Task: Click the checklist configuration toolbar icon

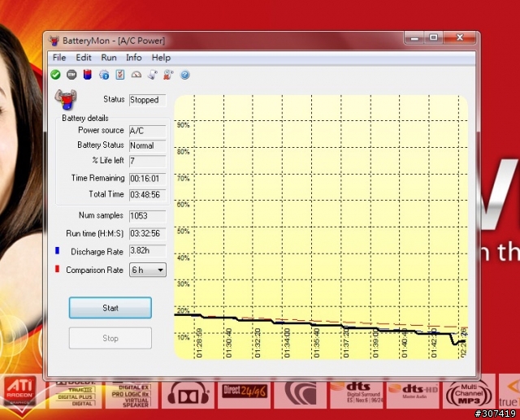Action: click(120, 75)
